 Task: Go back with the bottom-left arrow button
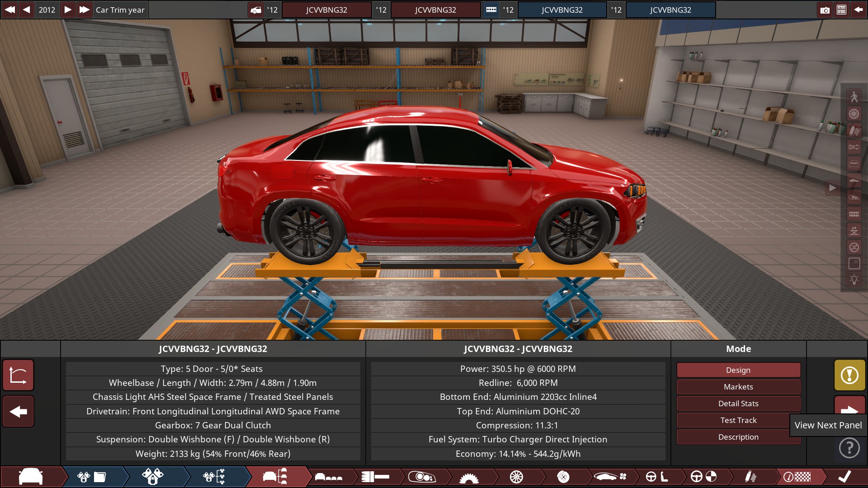[x=18, y=411]
